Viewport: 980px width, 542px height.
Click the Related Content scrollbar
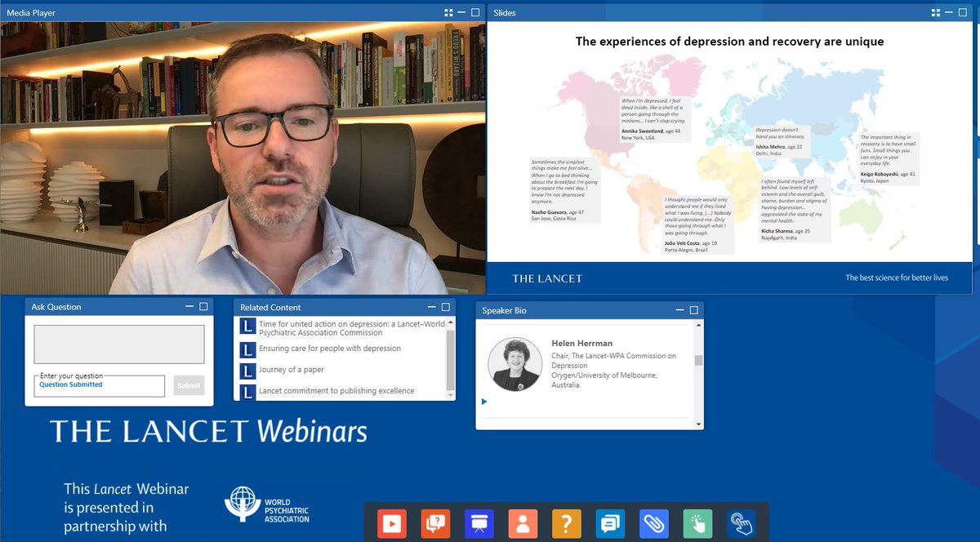point(450,358)
